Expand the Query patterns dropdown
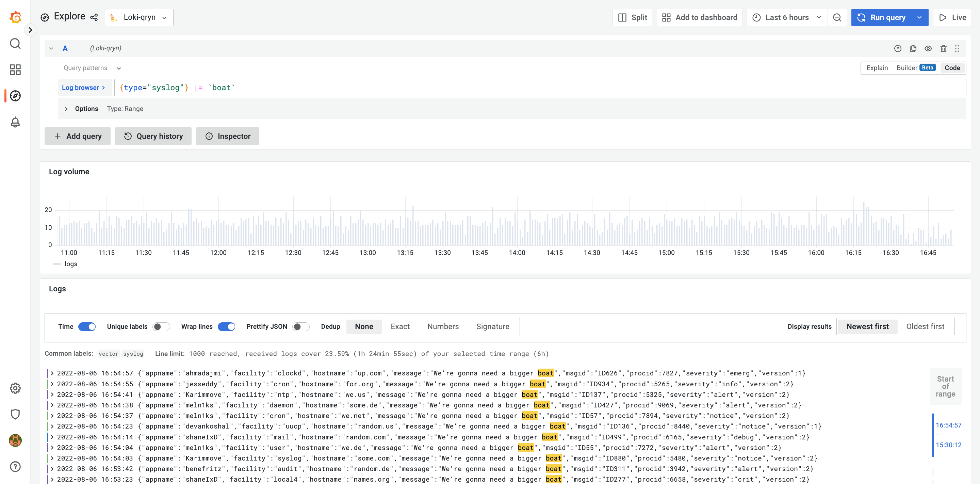The image size is (980, 484). pyautogui.click(x=92, y=68)
